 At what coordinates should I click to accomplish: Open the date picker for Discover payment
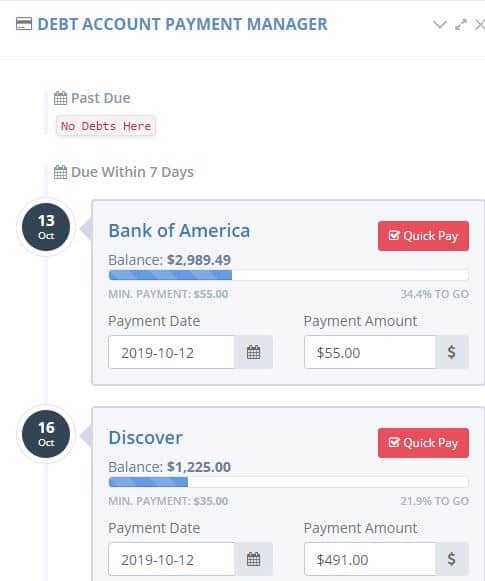254,559
